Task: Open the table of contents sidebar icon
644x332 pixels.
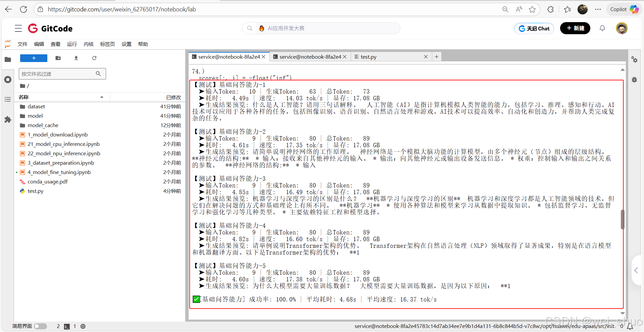Action: [x=8, y=99]
